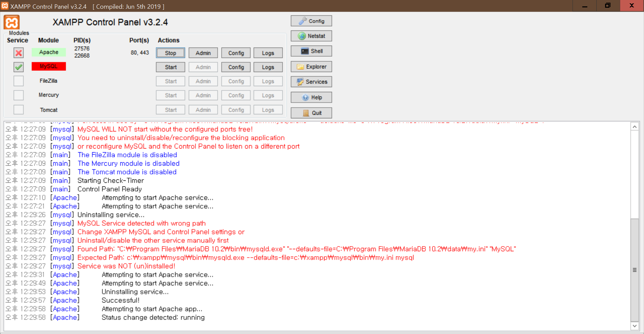The width and height of the screenshot is (644, 334).
Task: Click the MySQL Admin button
Action: click(203, 67)
